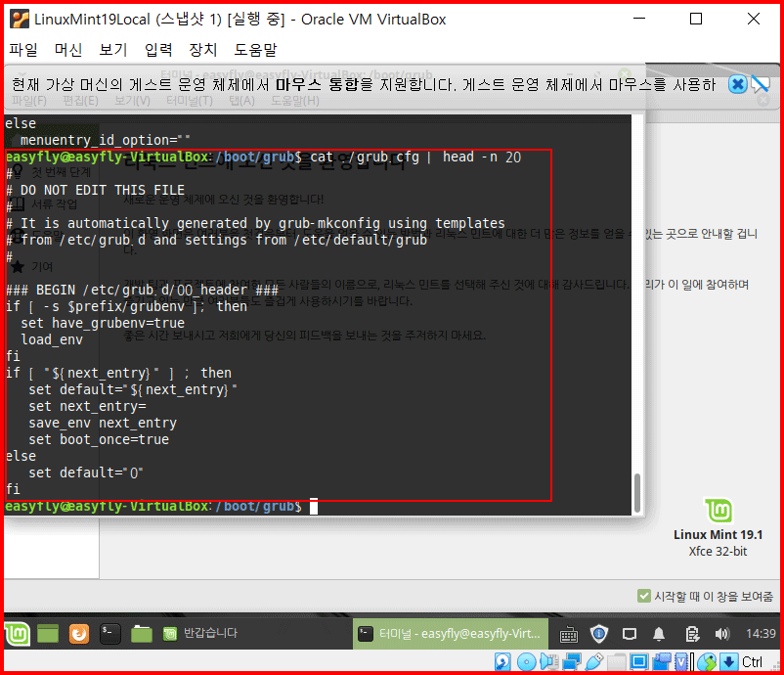Open the 머신 menu in VirtualBox
The width and height of the screenshot is (784, 675).
click(68, 50)
